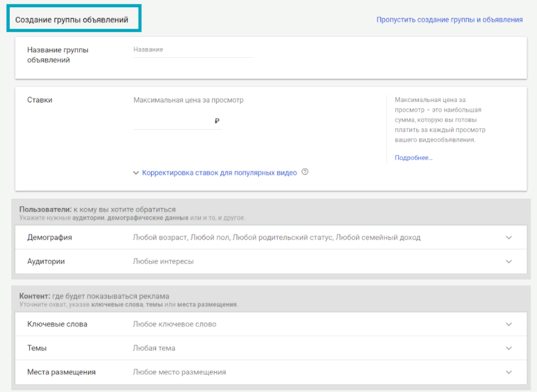Click the Максимальная цена за просмотр input
537x392 pixels.
pyautogui.click(x=173, y=121)
